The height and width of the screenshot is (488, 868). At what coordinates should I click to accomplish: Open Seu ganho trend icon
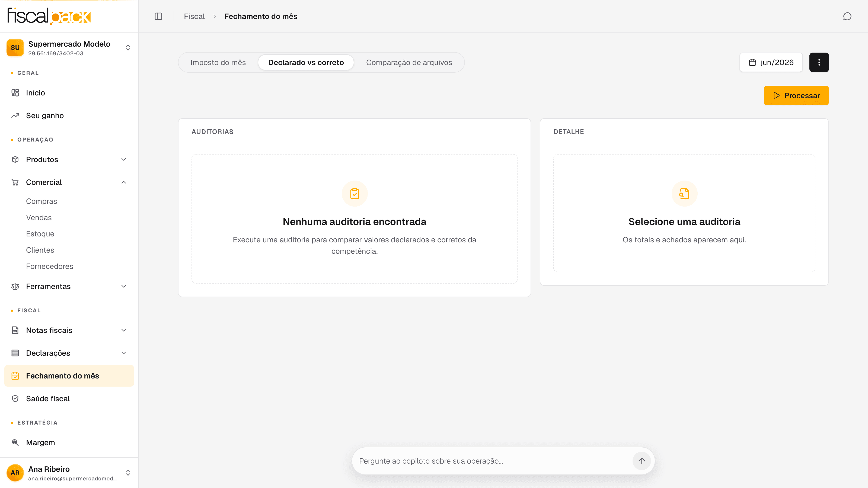15,115
